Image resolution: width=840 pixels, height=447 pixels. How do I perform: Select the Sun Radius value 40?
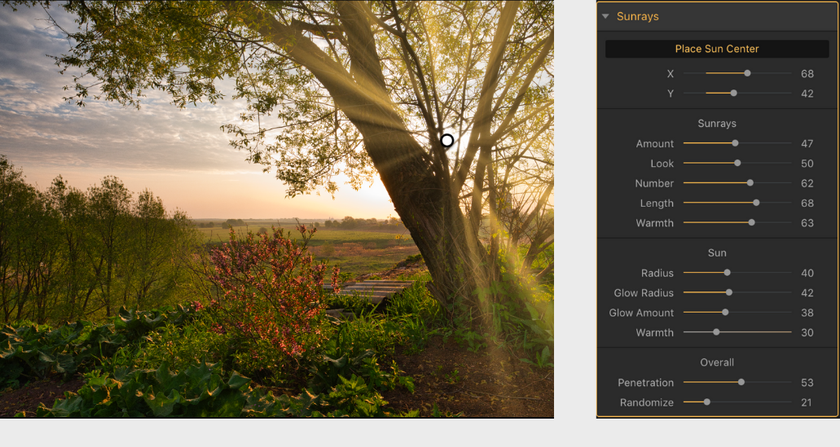[x=807, y=273]
